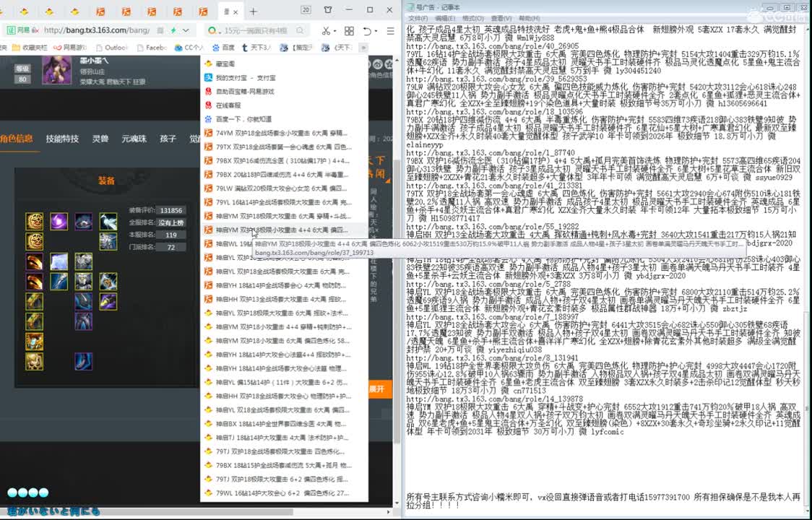Open the search engine selector dropdown
The height and width of the screenshot is (520, 812).
[213, 31]
